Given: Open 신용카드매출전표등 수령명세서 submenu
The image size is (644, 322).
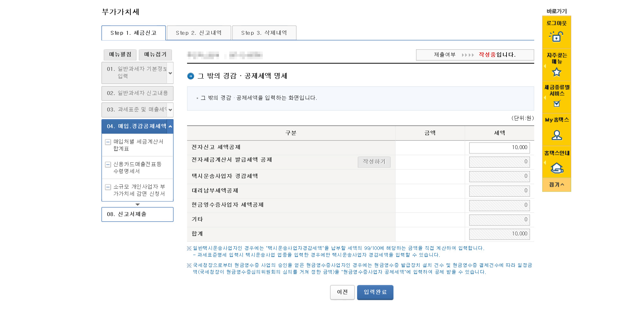Looking at the screenshot, I should coord(137,168).
